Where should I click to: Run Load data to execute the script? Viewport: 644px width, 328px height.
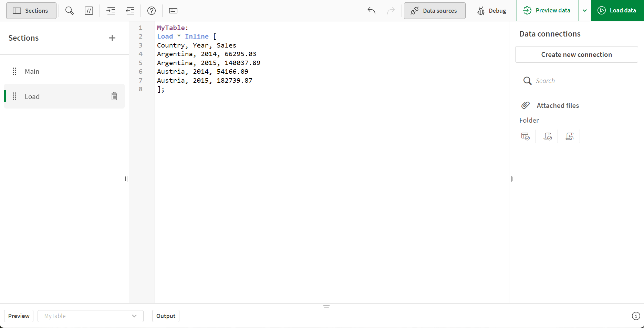pos(617,10)
